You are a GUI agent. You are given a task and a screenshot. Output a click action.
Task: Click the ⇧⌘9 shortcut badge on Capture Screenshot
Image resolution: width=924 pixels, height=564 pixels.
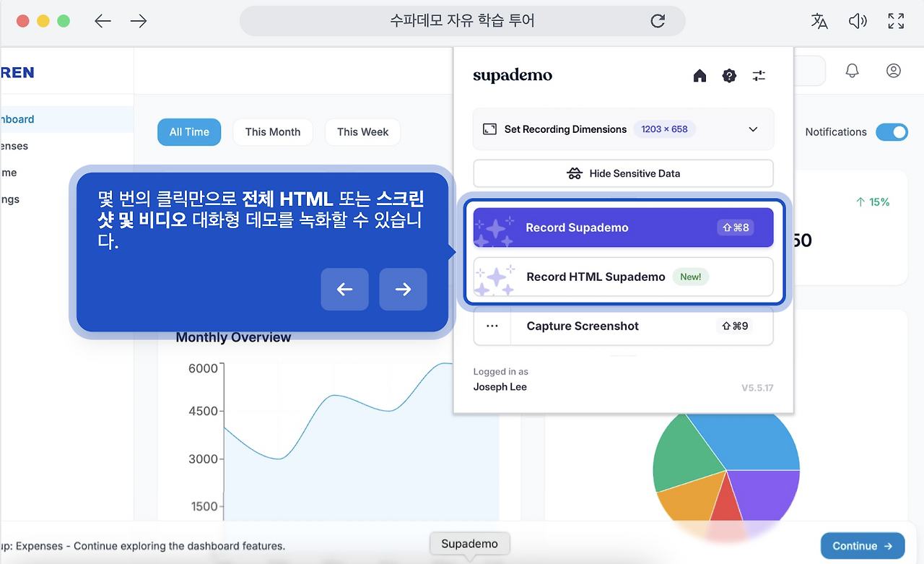pos(736,326)
